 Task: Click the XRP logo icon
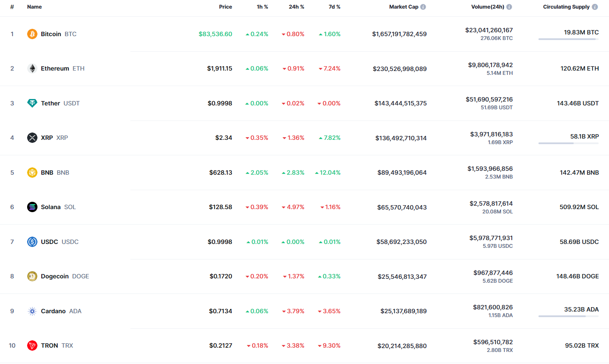coord(32,138)
